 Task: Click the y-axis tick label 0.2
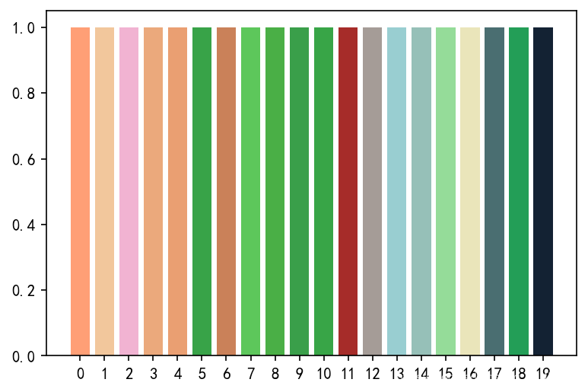(x=24, y=291)
